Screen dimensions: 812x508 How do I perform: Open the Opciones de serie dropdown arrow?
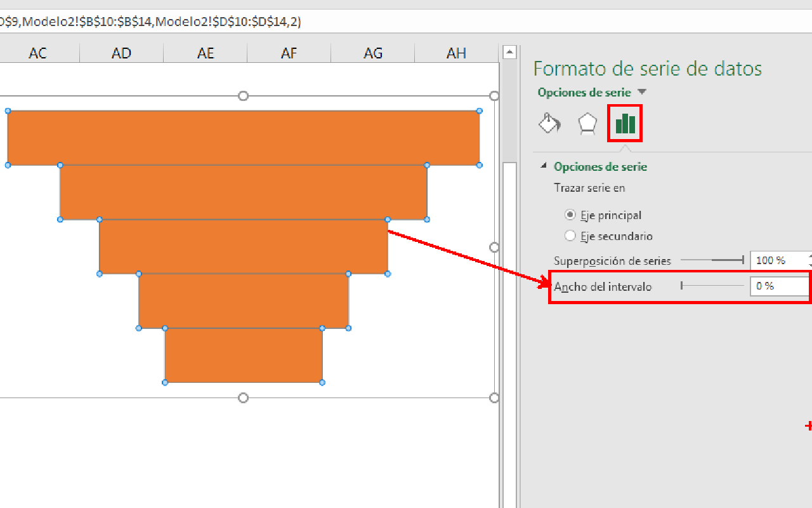coord(642,93)
